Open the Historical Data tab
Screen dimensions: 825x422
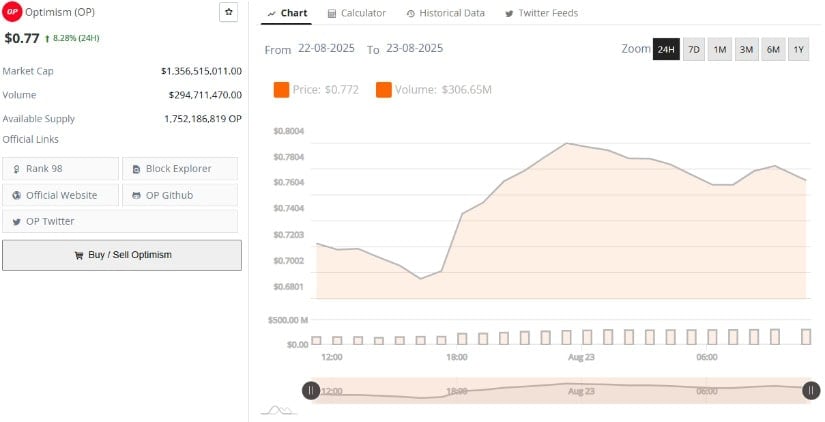click(x=446, y=13)
